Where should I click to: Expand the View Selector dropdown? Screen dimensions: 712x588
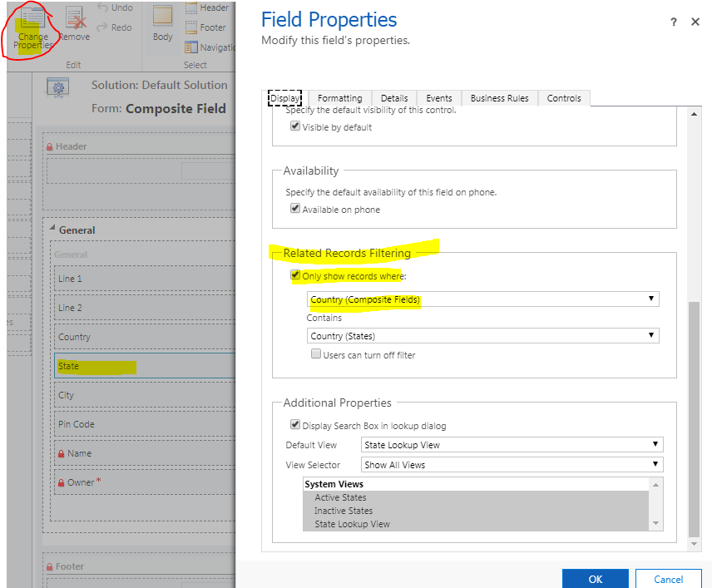512,464
